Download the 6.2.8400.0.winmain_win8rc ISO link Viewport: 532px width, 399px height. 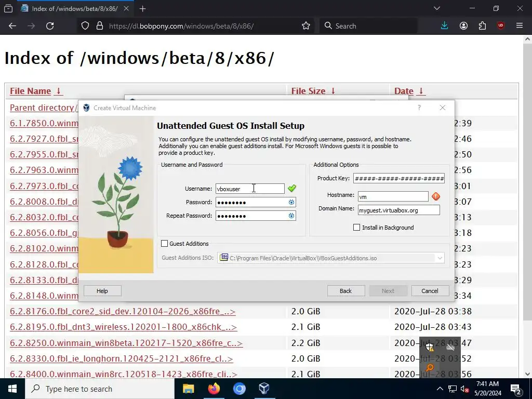[x=124, y=374]
